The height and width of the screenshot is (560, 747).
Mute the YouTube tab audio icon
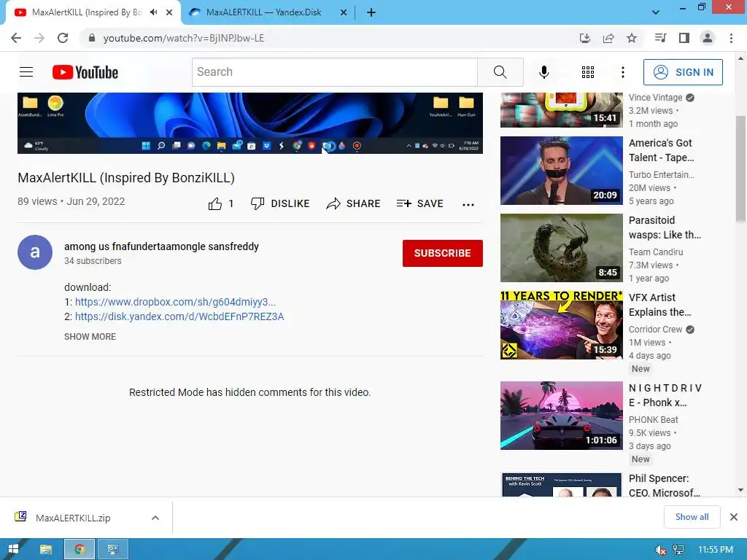point(153,12)
